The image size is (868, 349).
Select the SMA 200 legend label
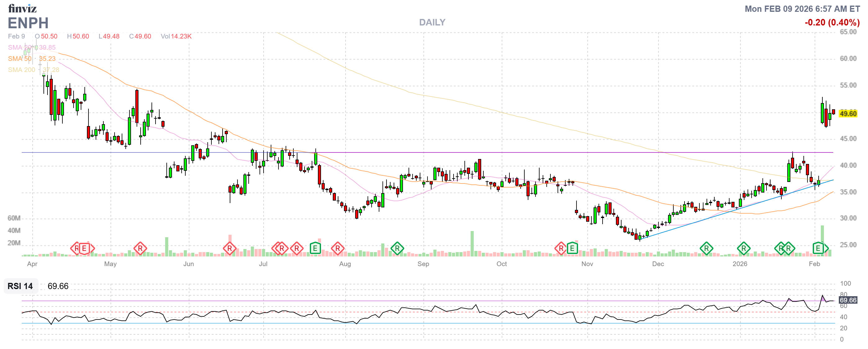(21, 70)
